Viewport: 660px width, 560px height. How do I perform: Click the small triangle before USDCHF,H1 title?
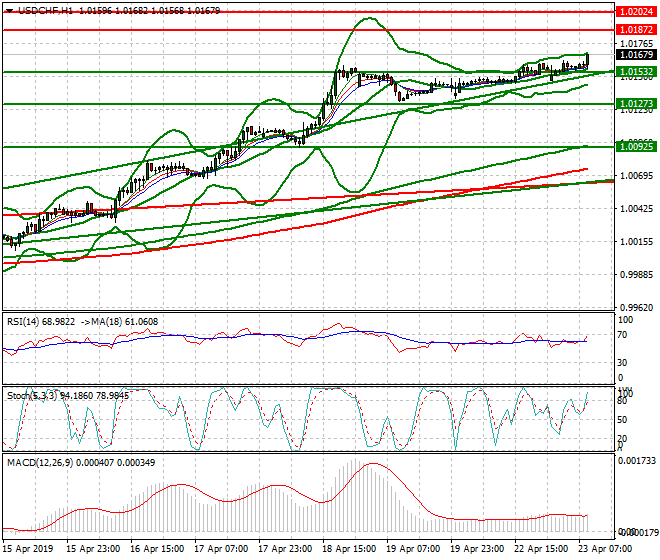[9, 11]
